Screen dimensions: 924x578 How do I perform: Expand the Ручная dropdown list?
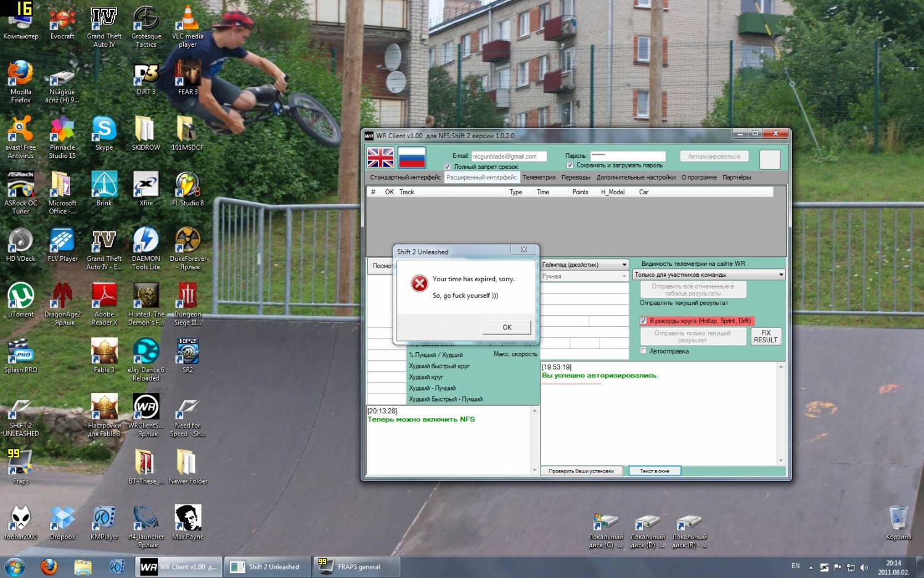pyautogui.click(x=624, y=276)
